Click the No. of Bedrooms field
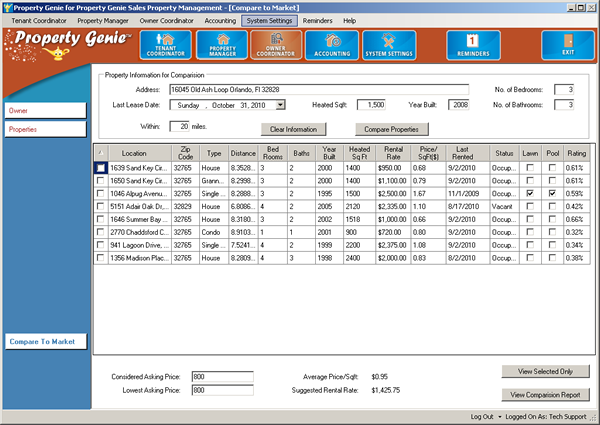The image size is (600, 425). coord(564,90)
